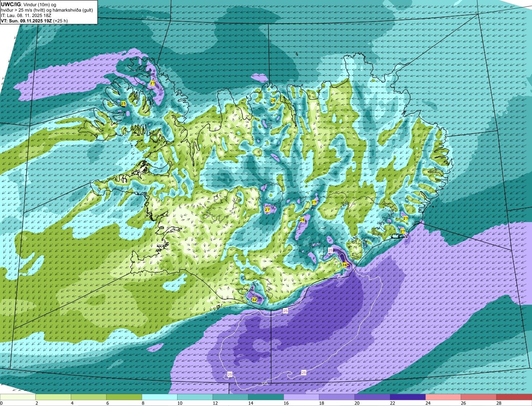Click the 22–24 m/s deep indigo swatch
The height and width of the screenshot is (406, 532).
(408, 397)
